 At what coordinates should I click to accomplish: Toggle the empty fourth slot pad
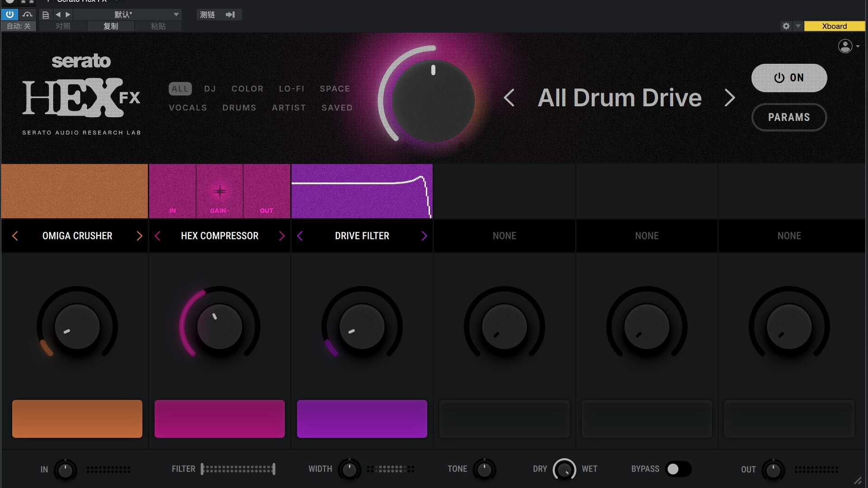click(x=505, y=419)
